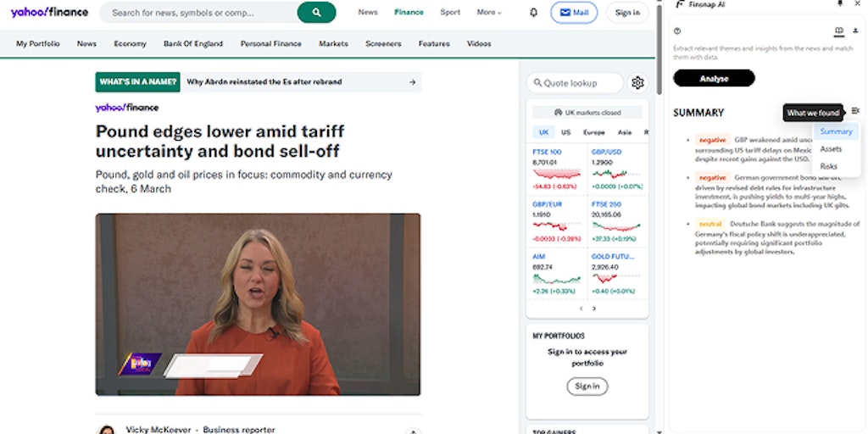
Task: Click Sign in under My Portfolios
Action: [x=587, y=387]
